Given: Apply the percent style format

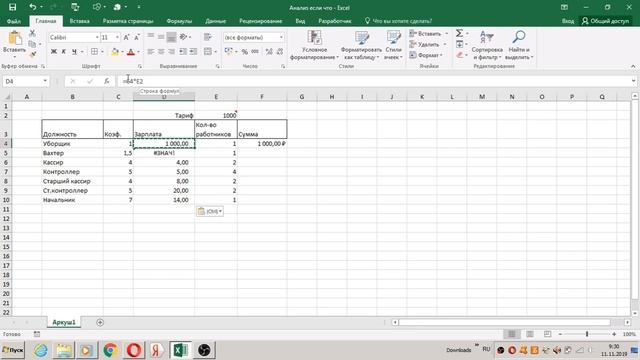Looking at the screenshot, I should (244, 51).
